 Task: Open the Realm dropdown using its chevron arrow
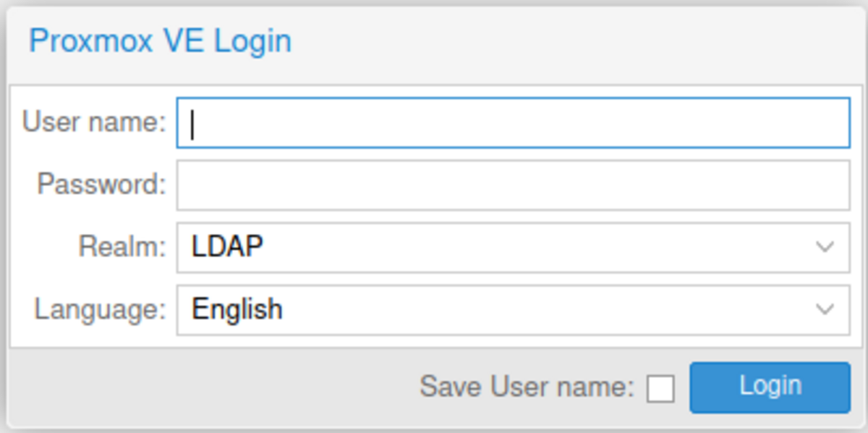coord(825,248)
